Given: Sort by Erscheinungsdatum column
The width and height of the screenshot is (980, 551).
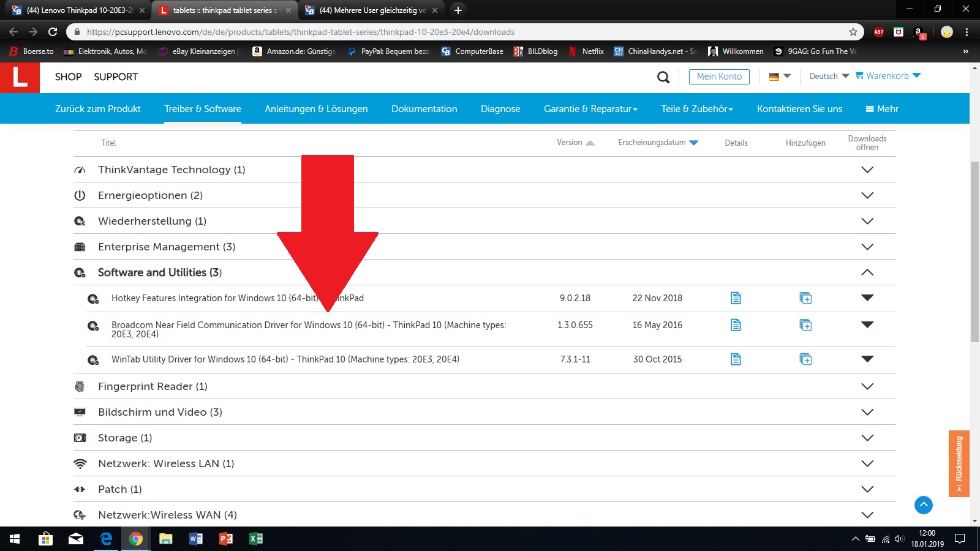Looking at the screenshot, I should tap(658, 143).
